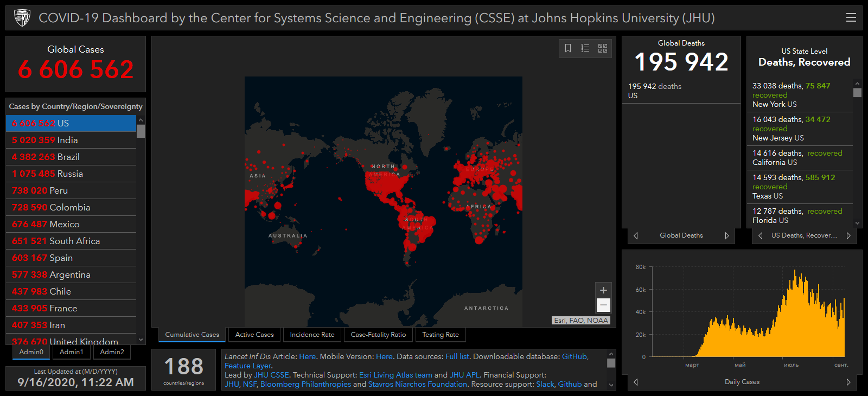Screen dimensions: 868x396
Task: Open the hamburger menu in the header
Action: pyautogui.click(x=851, y=17)
